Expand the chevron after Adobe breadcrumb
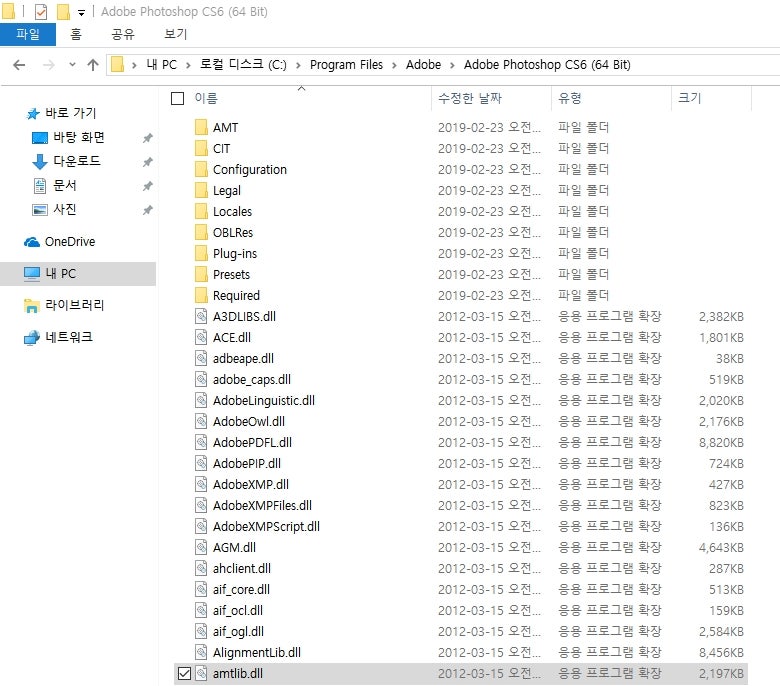 (x=453, y=65)
